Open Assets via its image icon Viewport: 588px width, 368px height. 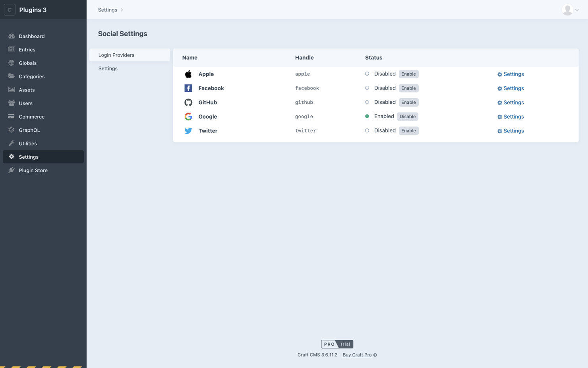click(12, 90)
